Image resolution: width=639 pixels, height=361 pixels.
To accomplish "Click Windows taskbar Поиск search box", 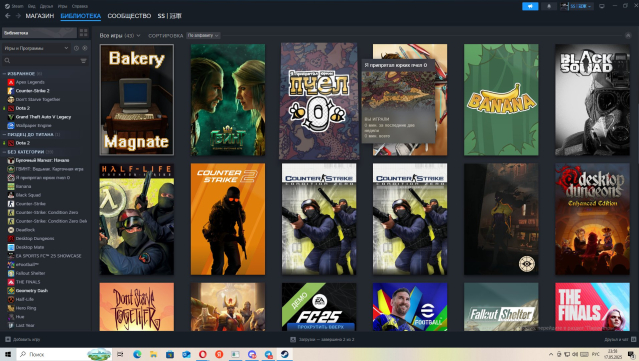I will [x=64, y=354].
